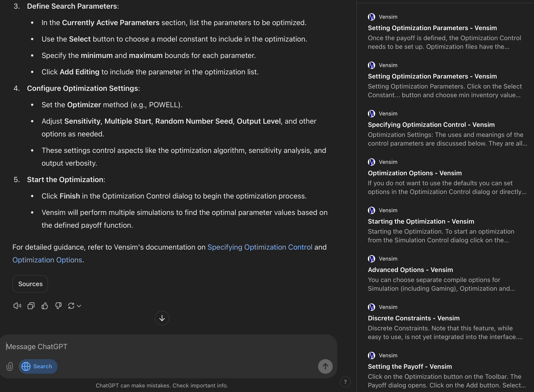Viewport: 534px width, 392px height.
Task: Click the regenerate response icon
Action: [71, 306]
